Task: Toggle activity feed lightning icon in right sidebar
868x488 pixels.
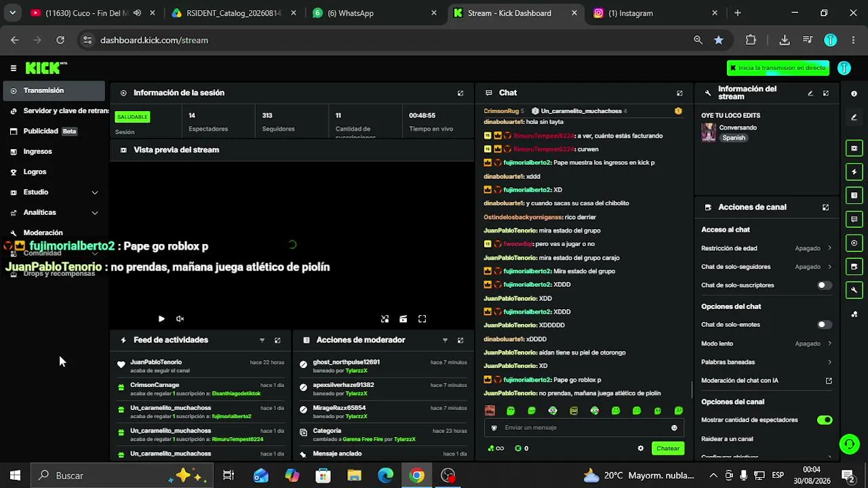Action: click(854, 172)
